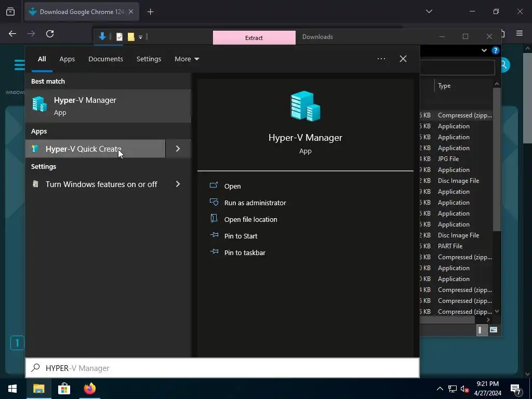Open Hyper-V Manager best match result
The height and width of the screenshot is (399, 532).
point(108,106)
